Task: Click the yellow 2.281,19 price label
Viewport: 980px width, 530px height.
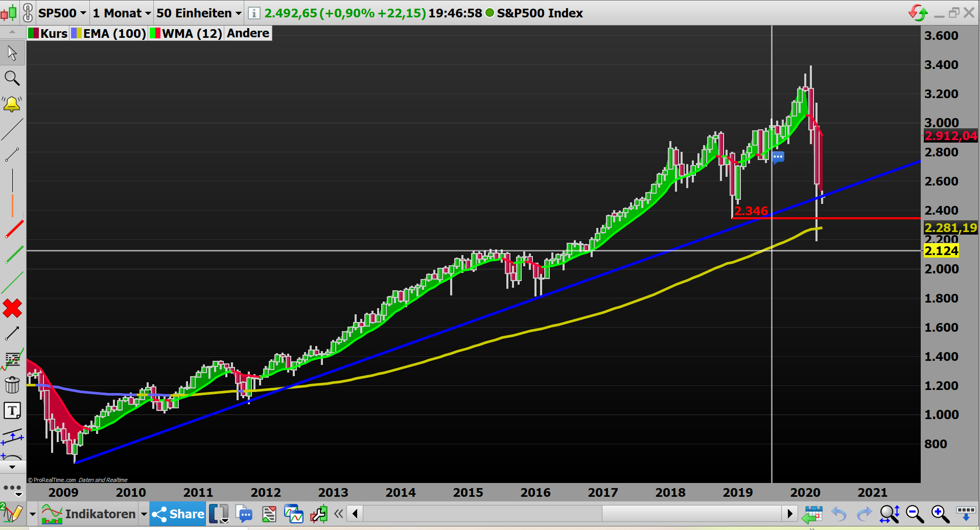Action: click(950, 227)
